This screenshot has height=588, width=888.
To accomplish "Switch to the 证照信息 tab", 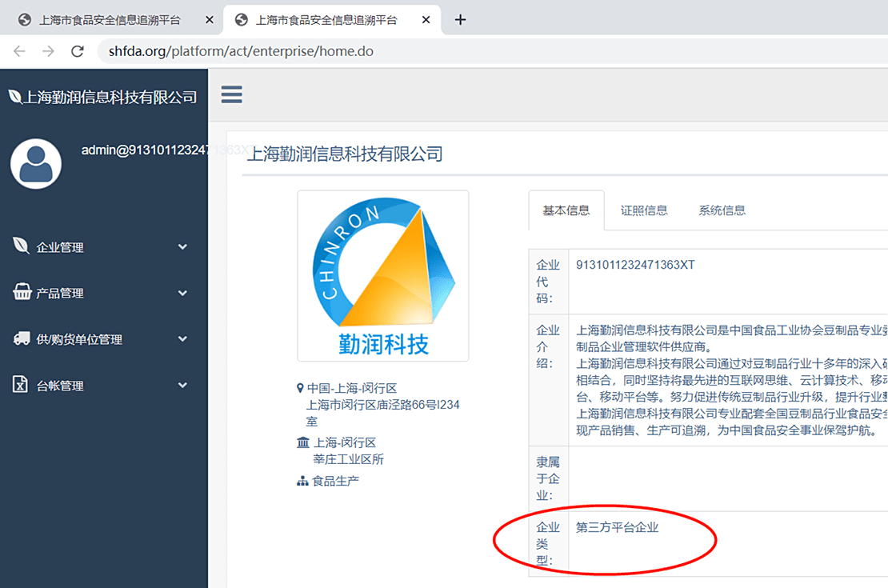I will click(644, 210).
